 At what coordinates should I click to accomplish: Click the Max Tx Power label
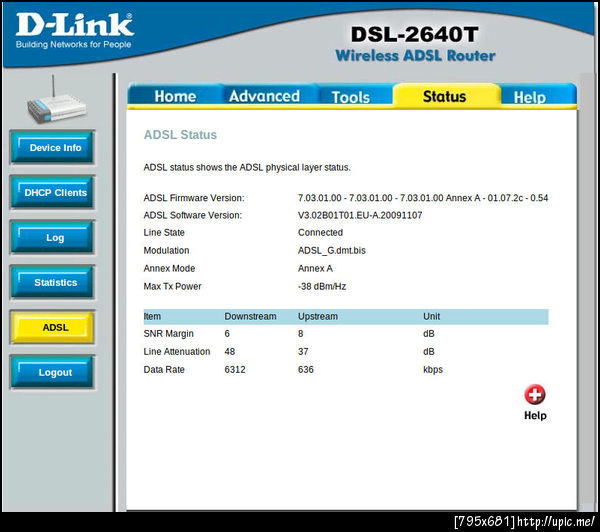pyautogui.click(x=172, y=286)
